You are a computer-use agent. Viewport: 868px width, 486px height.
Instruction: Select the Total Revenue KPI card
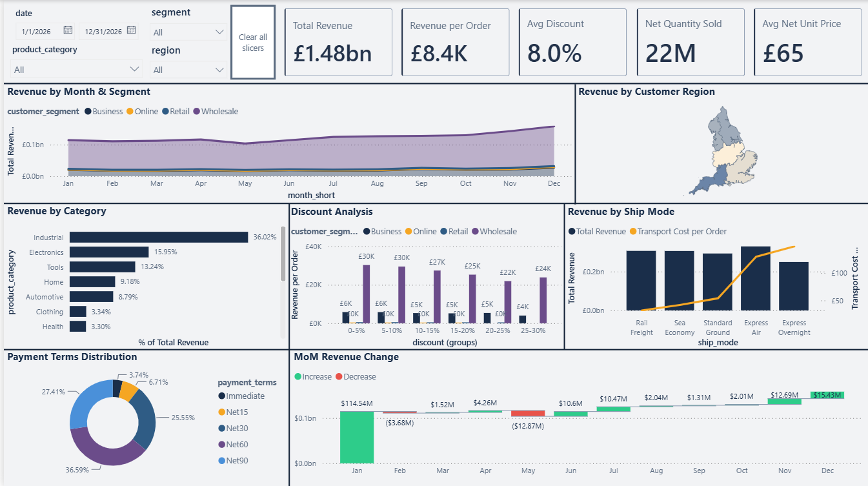coord(338,43)
